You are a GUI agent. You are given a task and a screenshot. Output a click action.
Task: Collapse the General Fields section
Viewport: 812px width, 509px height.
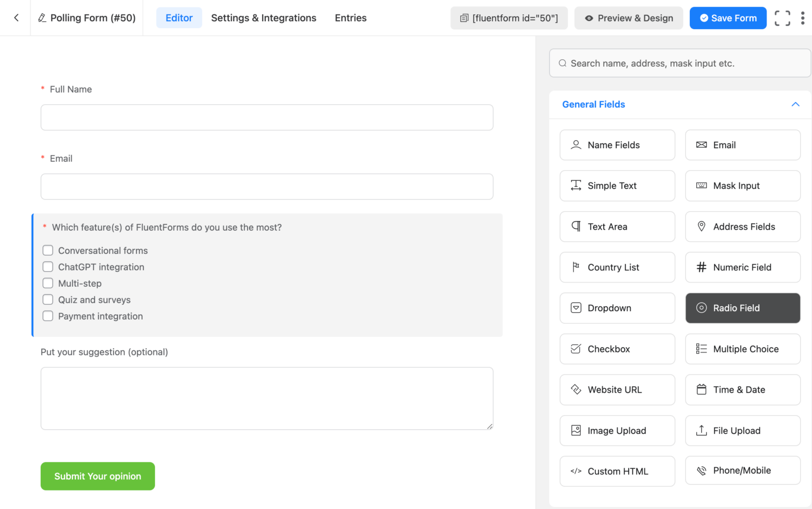pos(796,104)
